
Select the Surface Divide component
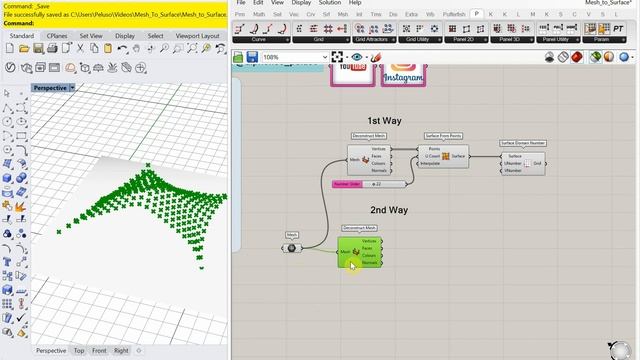point(523,163)
